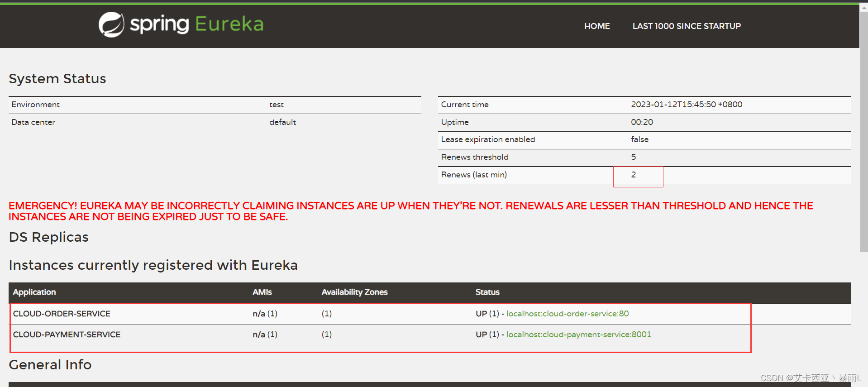The image size is (868, 387).
Task: Open LAST 1000 SINCE STARTUP page
Action: tap(687, 26)
